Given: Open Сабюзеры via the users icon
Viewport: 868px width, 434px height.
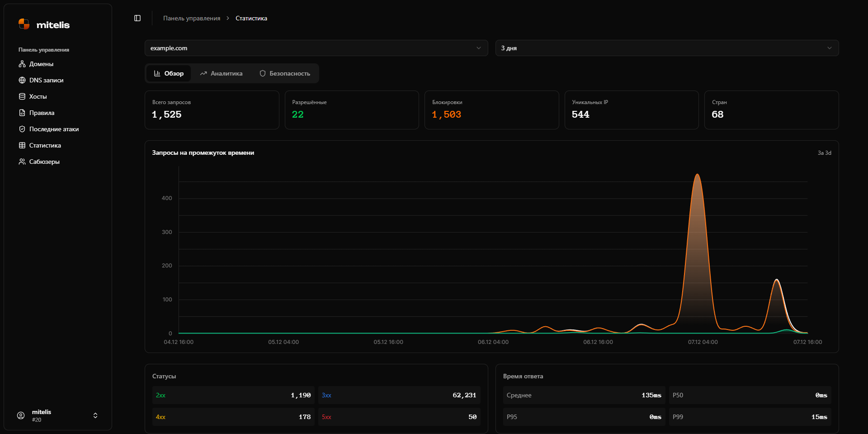Looking at the screenshot, I should [x=22, y=162].
